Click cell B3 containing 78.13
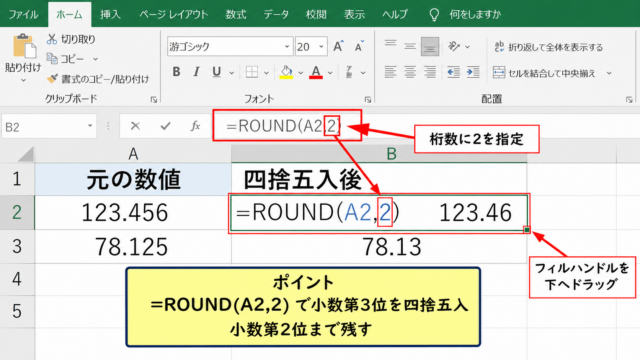Image resolution: width=640 pixels, height=360 pixels. coord(379,247)
